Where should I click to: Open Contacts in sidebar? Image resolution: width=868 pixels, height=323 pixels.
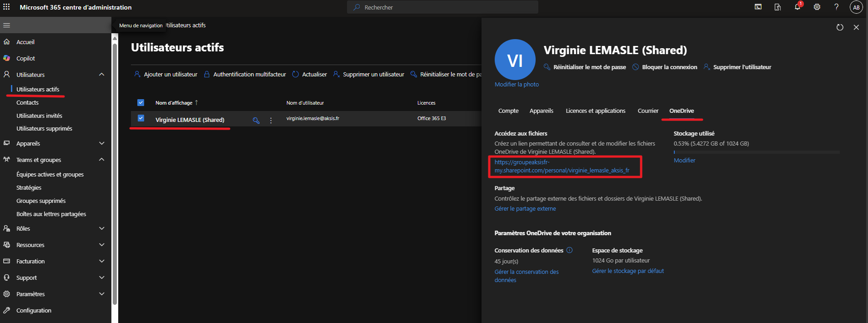pyautogui.click(x=27, y=102)
